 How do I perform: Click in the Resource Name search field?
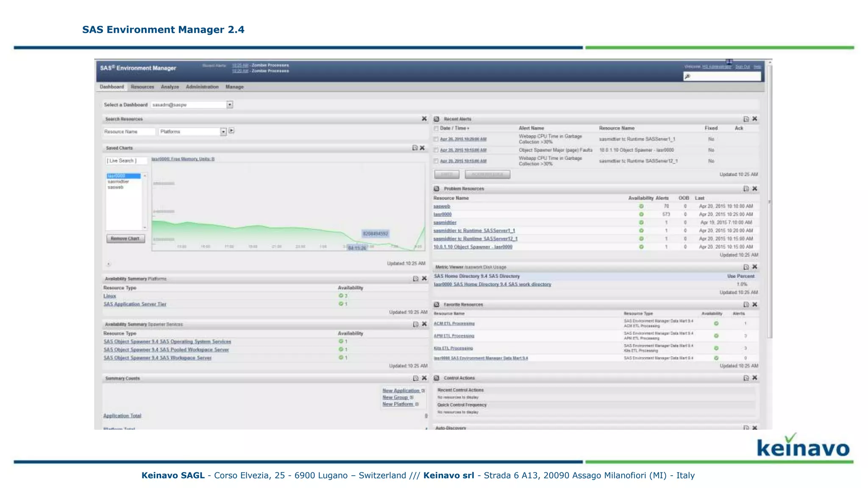[129, 132]
